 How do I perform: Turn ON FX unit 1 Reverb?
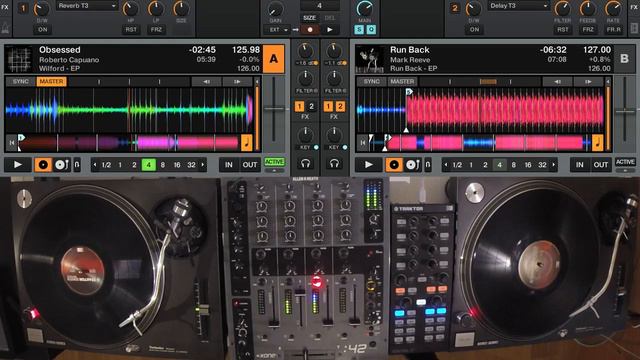[42, 29]
